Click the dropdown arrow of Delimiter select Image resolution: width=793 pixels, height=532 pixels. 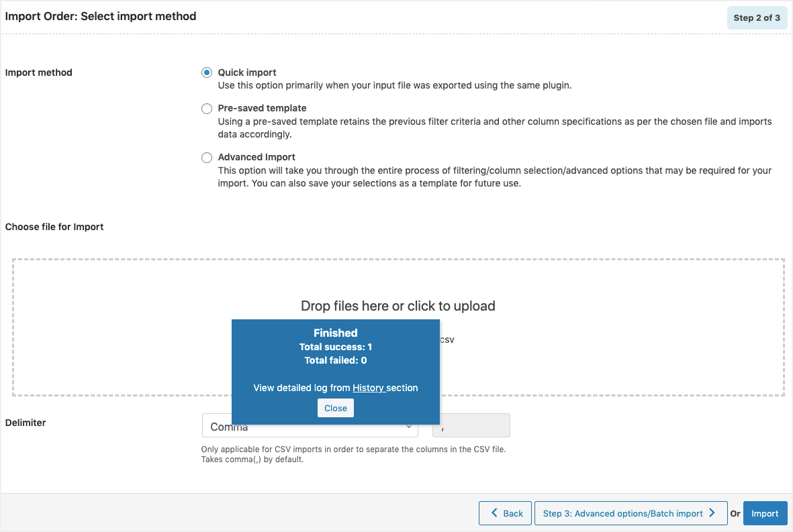click(x=408, y=427)
